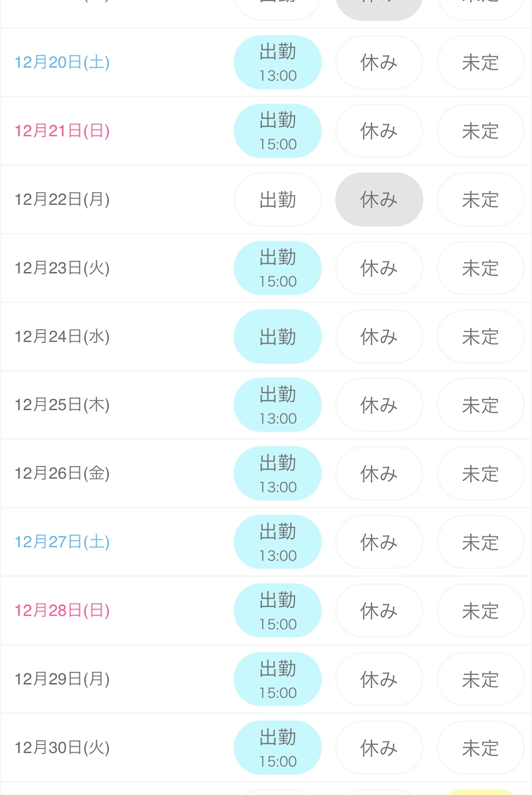Select 出勤 15:00 for 12月30日(火)
Viewport: 532px width, 795px height.
pyautogui.click(x=277, y=747)
